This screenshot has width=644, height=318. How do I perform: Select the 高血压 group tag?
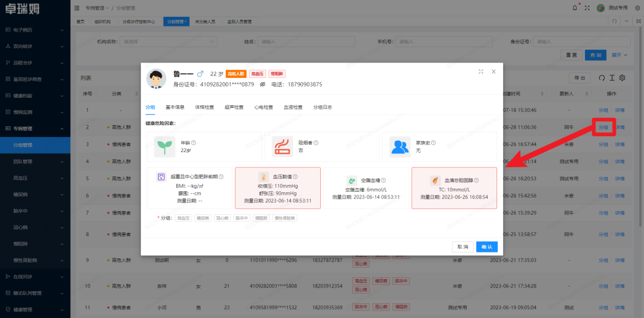pos(183,218)
